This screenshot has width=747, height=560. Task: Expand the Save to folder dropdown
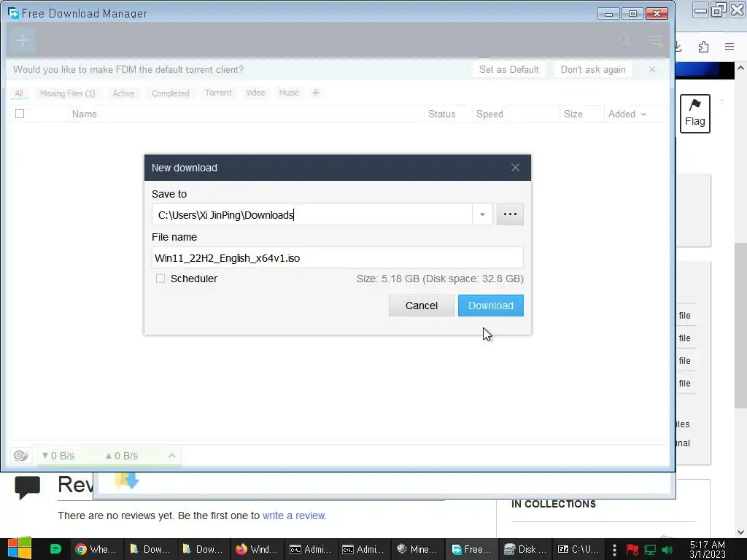pos(482,215)
